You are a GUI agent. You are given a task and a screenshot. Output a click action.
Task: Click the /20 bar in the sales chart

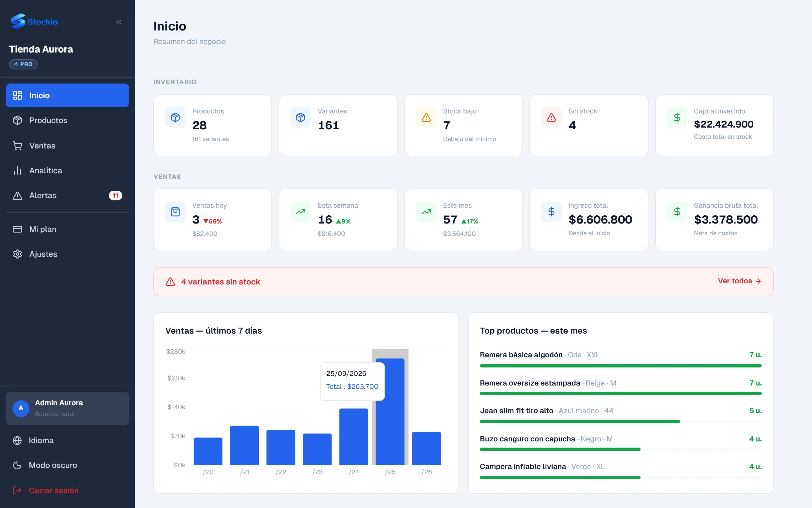coord(208,451)
